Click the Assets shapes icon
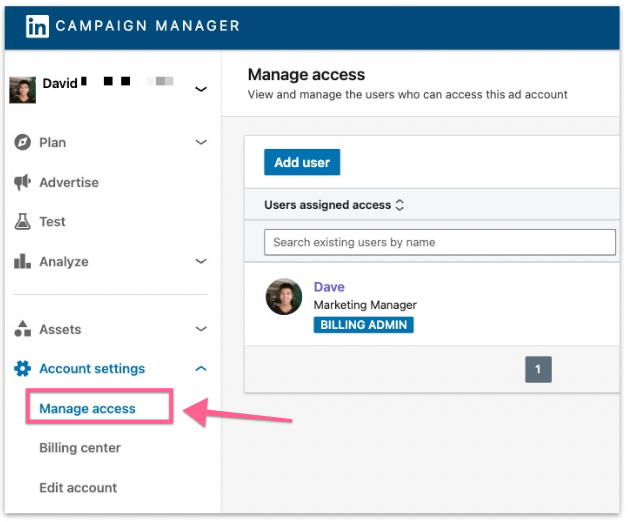 point(22,329)
